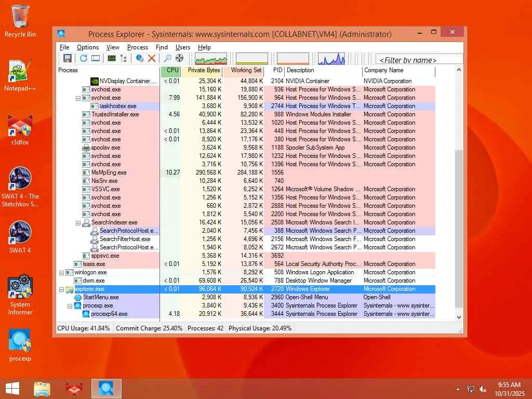Open the Users menu
532x399 pixels.
(x=182, y=47)
